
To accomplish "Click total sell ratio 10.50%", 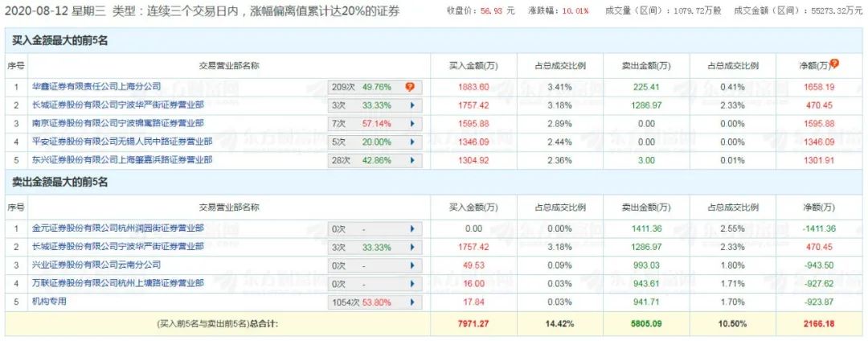I will [733, 323].
